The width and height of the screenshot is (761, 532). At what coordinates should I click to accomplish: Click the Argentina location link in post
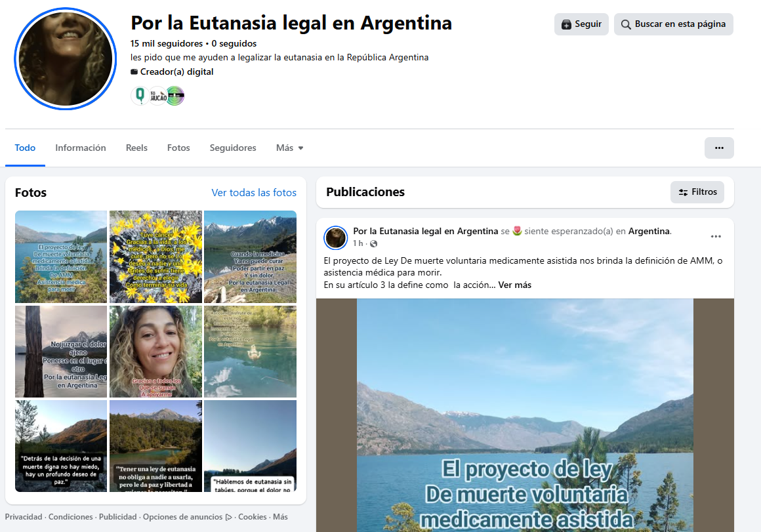tap(649, 231)
